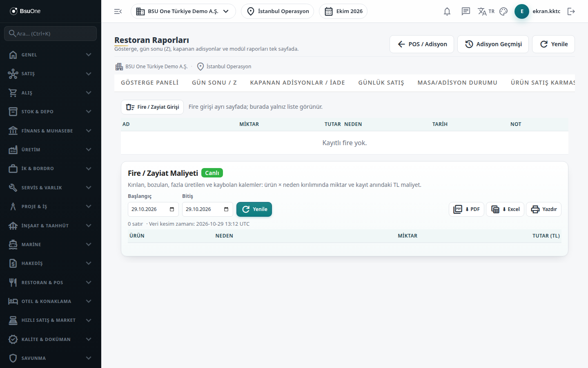
Task: Expand the Proje & İş section chevron
Action: [89, 206]
